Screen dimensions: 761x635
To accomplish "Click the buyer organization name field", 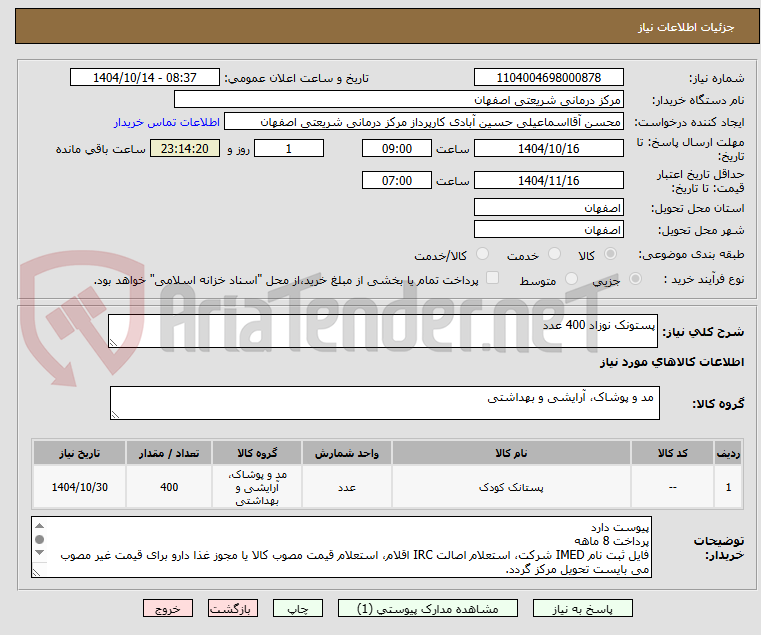I will pos(399,100).
